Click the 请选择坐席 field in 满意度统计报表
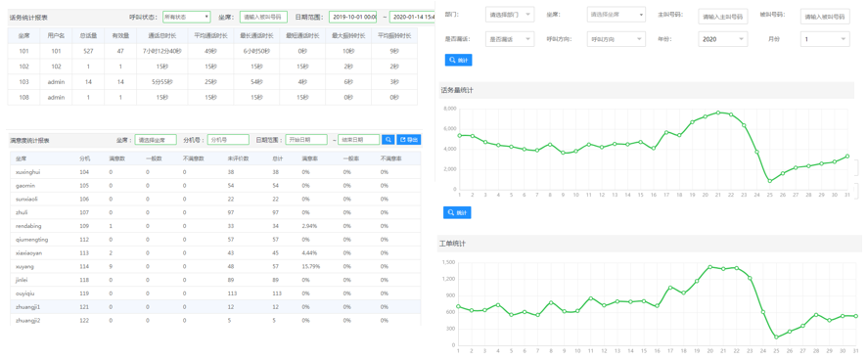The width and height of the screenshot is (868, 360). [x=156, y=140]
